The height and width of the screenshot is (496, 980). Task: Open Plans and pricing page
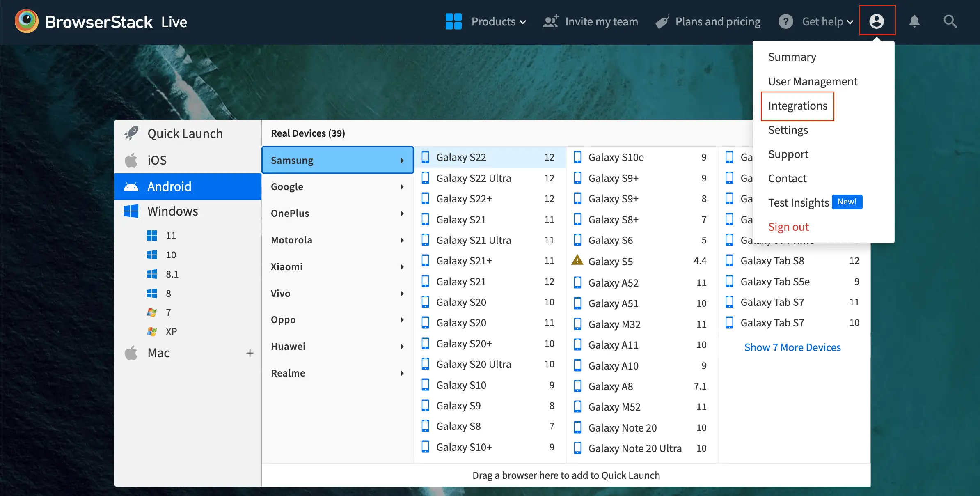click(717, 21)
